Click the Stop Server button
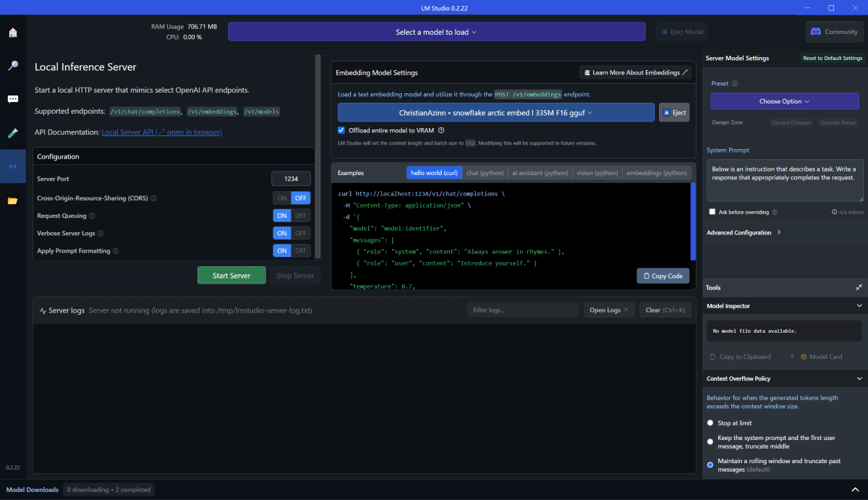Viewport: 868px width, 500px height. click(295, 276)
